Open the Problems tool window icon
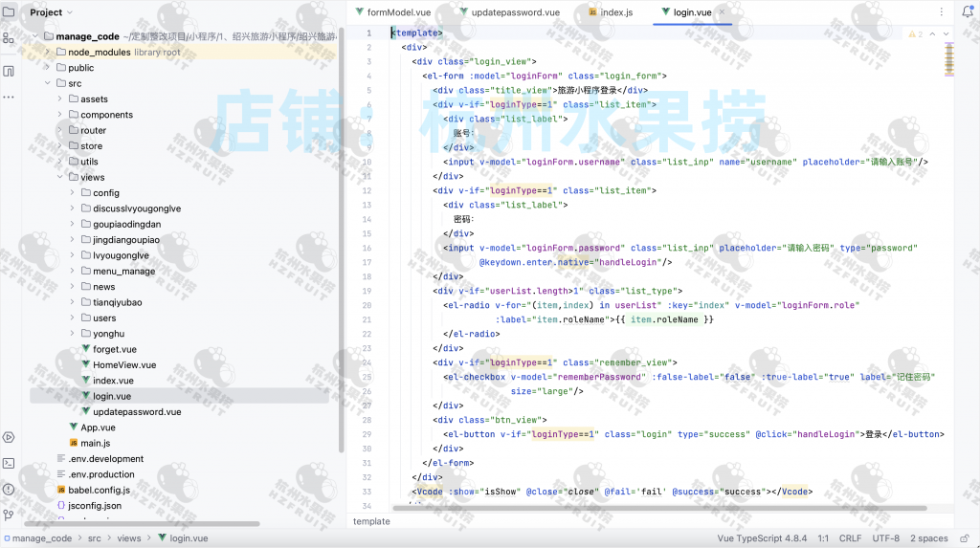 click(9, 489)
